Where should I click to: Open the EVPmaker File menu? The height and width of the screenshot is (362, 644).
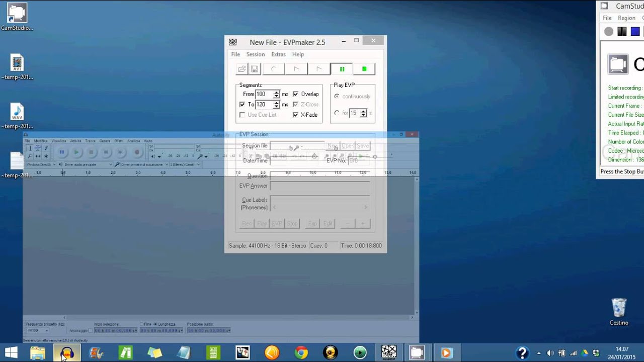tap(235, 54)
